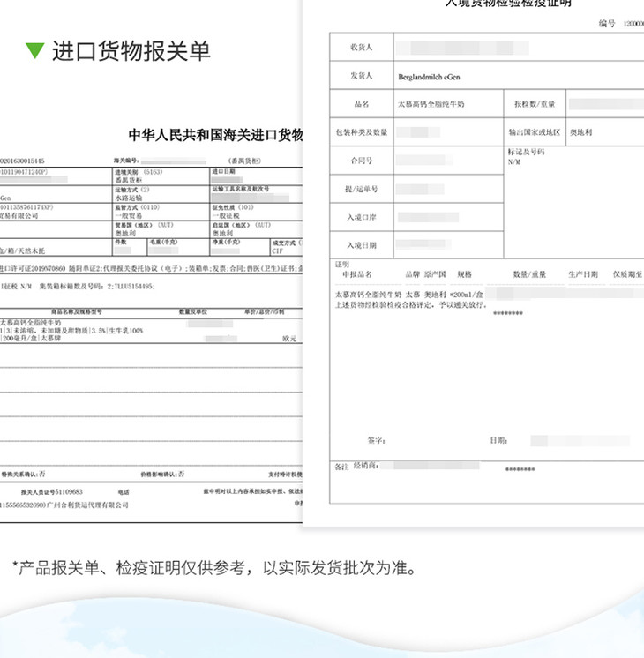The image size is (644, 658).
Task: Click the 合同号 label
Action: [x=362, y=161]
